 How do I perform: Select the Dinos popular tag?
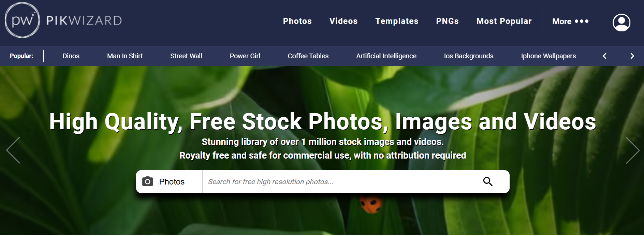click(x=71, y=56)
